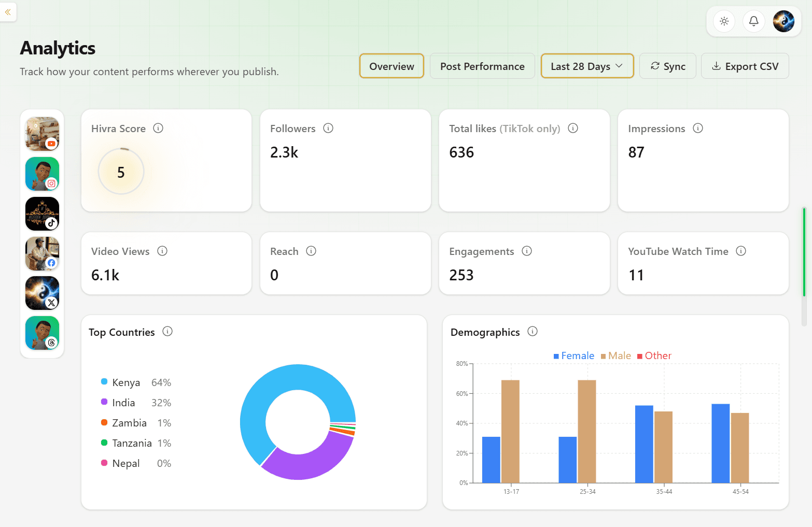Click the purple India donut chart segment
This screenshot has width=812, height=527.
pyautogui.click(x=311, y=465)
